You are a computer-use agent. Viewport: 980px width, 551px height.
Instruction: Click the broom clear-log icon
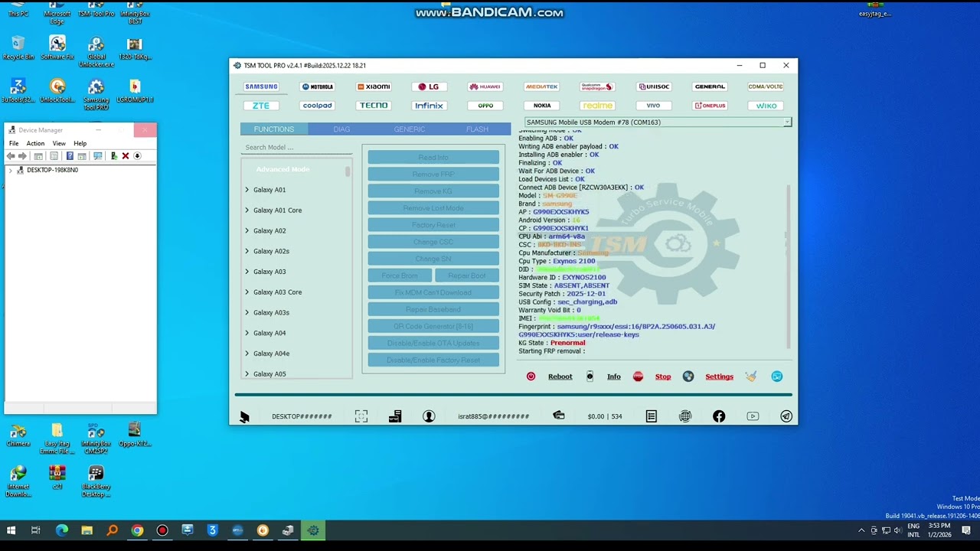[751, 377]
